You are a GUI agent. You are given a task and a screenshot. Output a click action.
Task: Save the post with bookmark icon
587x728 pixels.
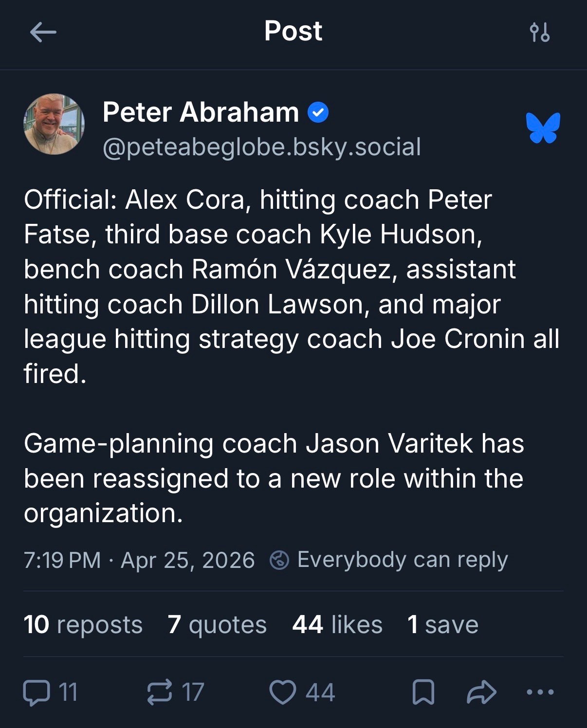click(x=423, y=692)
